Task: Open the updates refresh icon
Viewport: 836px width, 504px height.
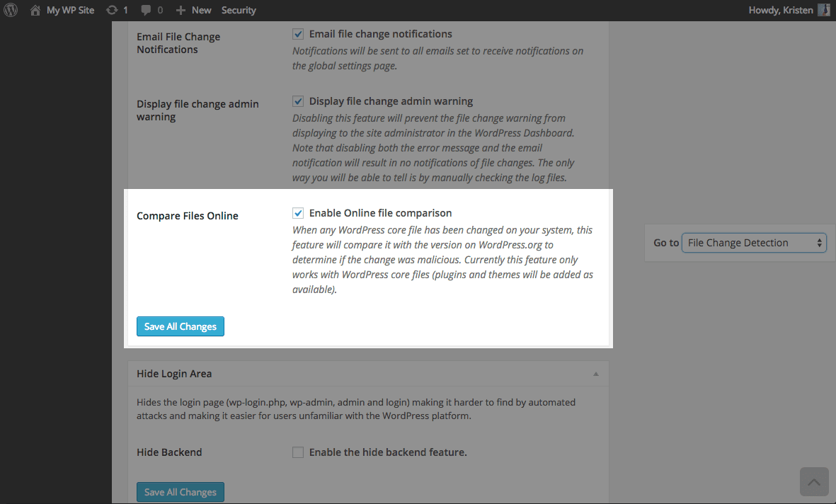Action: tap(111, 10)
